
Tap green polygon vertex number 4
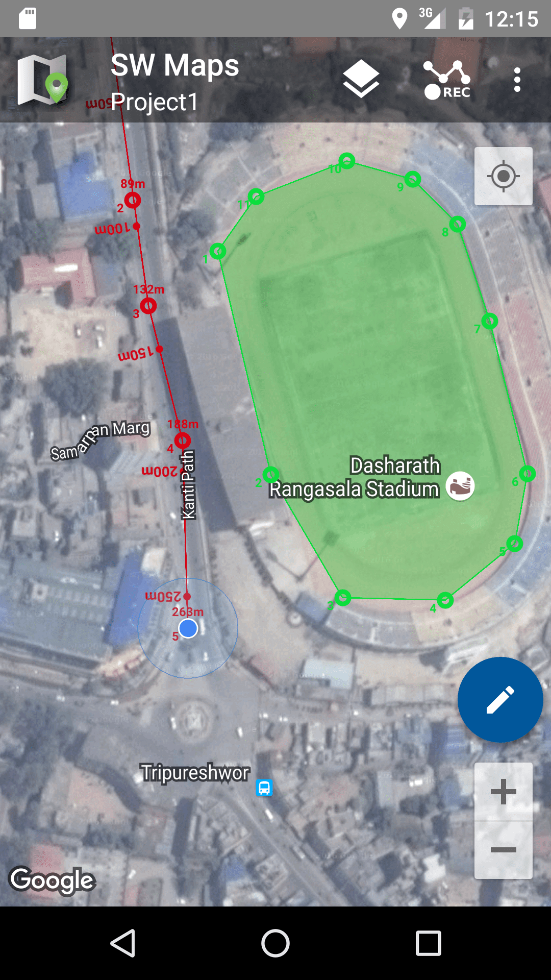(x=445, y=600)
